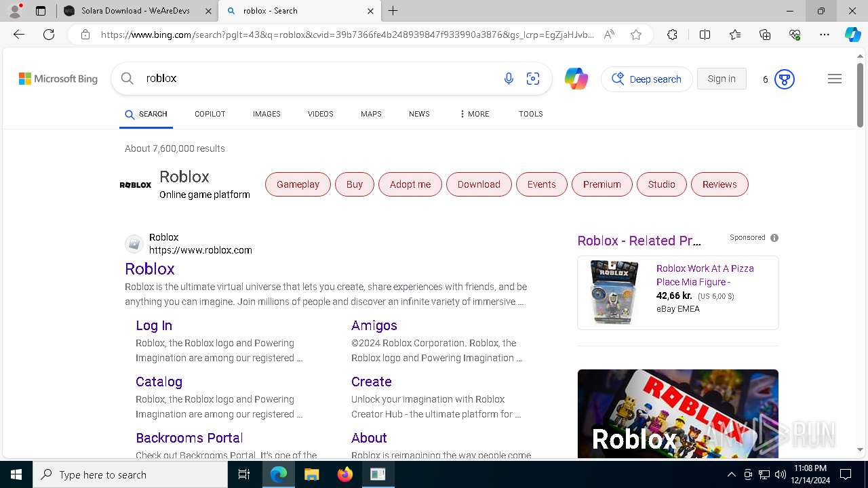Select the Premium chip
The width and height of the screenshot is (868, 488).
point(602,184)
